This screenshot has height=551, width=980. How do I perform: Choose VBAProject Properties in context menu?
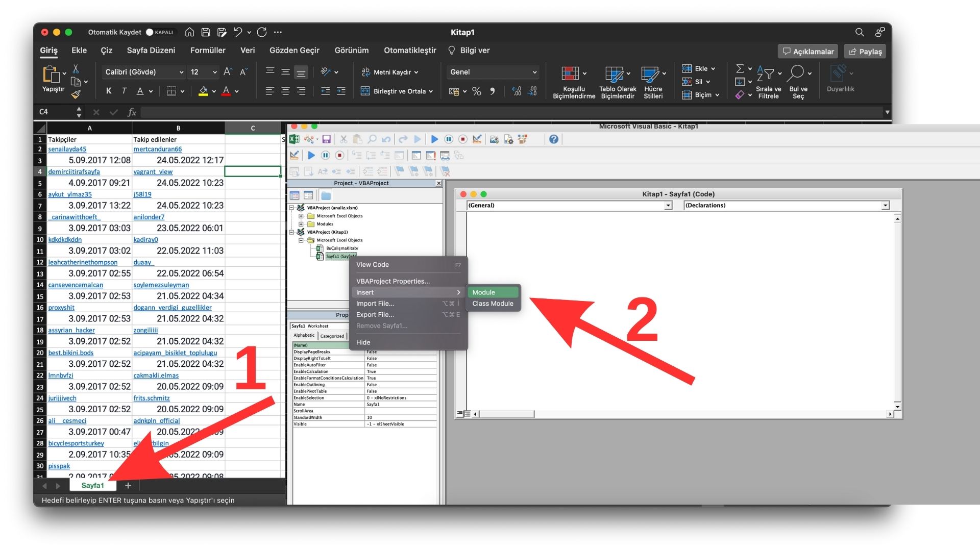pos(408,281)
